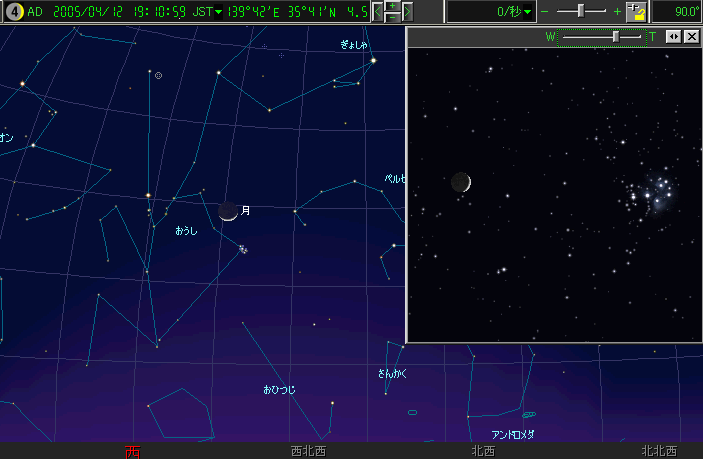Click the 90.0° field of view value
Image resolution: width=703 pixels, height=459 pixels.
click(x=677, y=12)
